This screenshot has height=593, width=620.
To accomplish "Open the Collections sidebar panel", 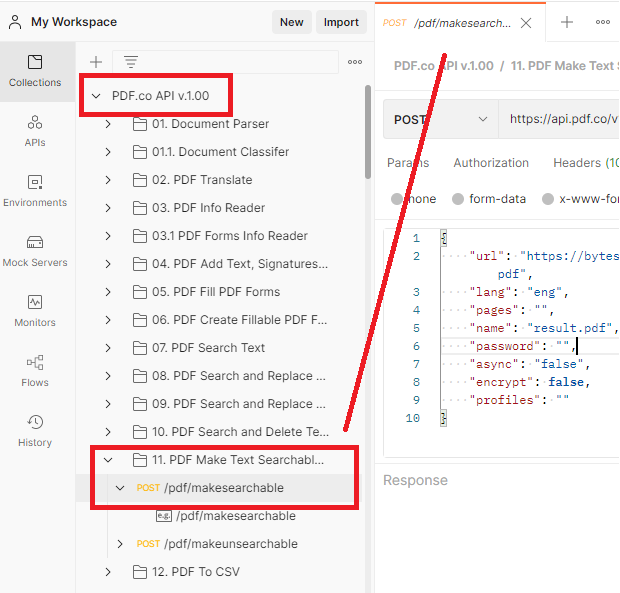I will coord(35,71).
